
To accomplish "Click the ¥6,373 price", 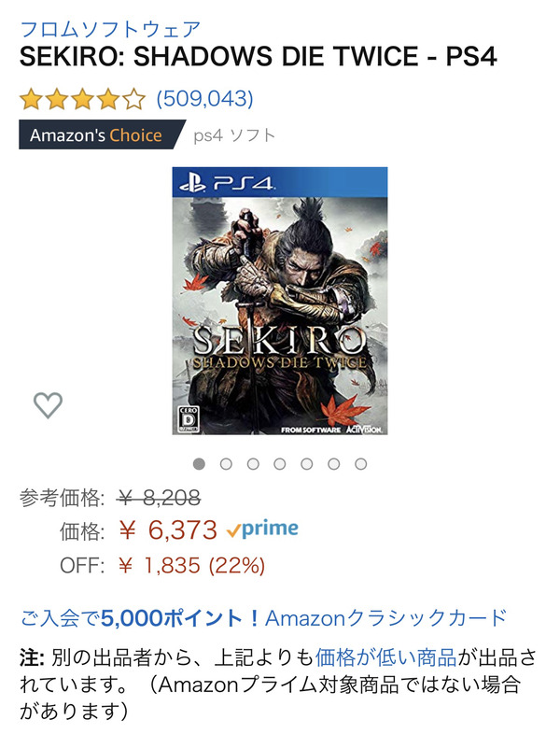I will (x=168, y=530).
